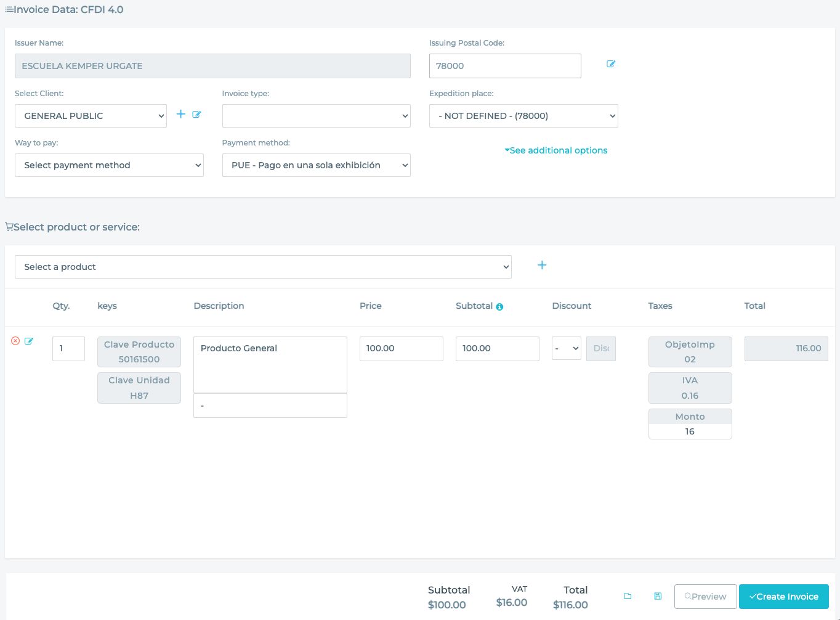
Task: Open the Expedition place dropdown
Action: pyautogui.click(x=523, y=116)
